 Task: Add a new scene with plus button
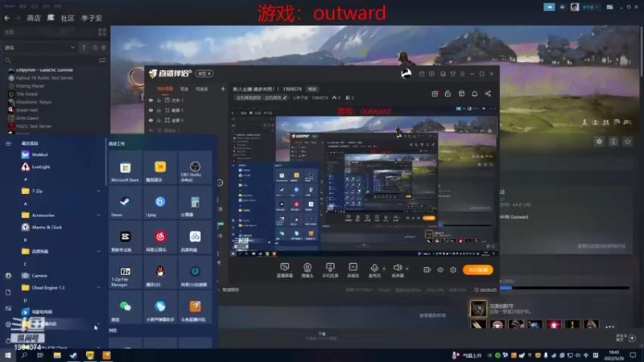tap(223, 88)
